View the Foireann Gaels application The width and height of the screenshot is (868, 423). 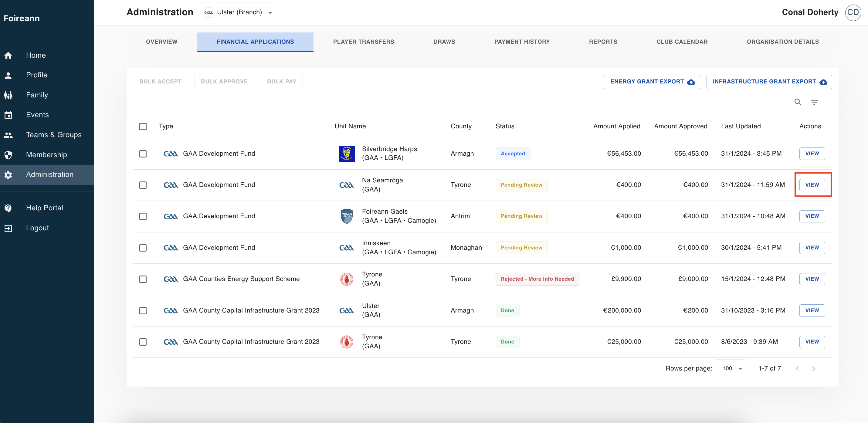812,216
